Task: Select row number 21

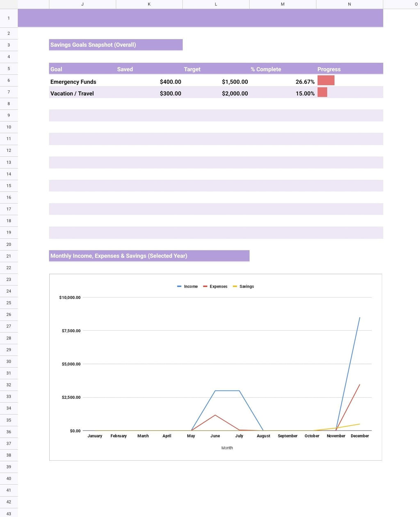Action: click(x=8, y=256)
